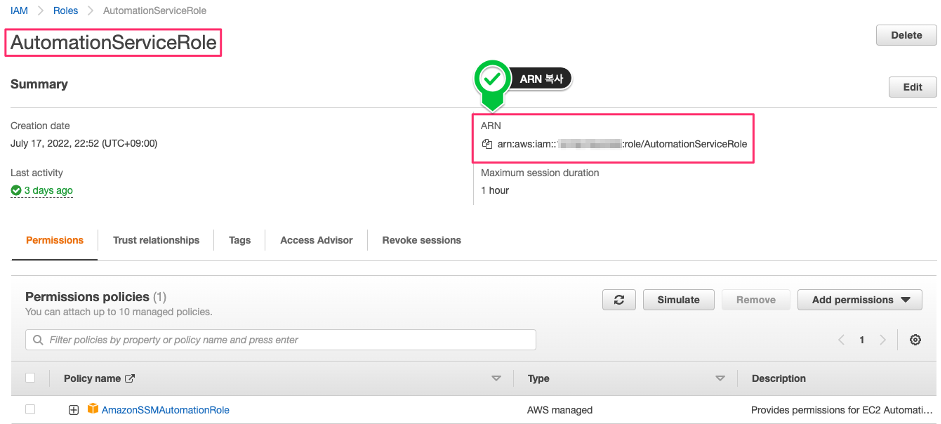Click the Edit summary button
This screenshot has width=941, height=424.
pyautogui.click(x=912, y=87)
